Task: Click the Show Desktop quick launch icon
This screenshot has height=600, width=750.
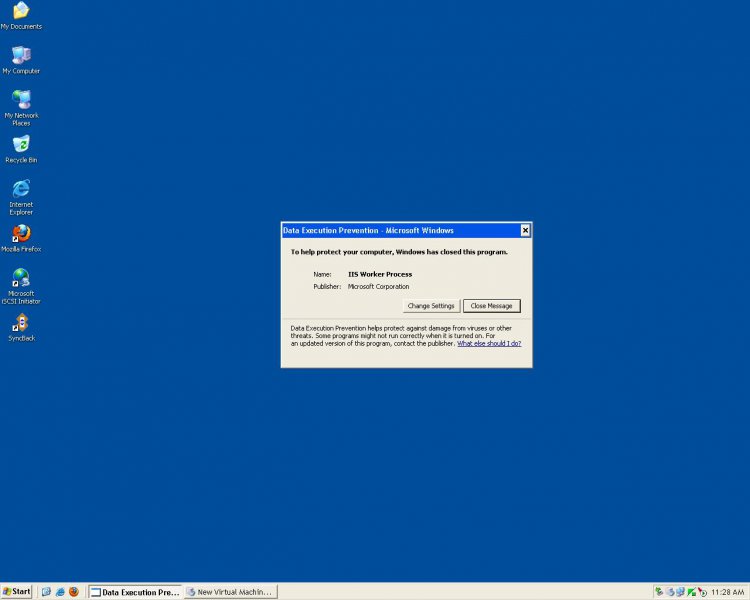Action: (x=46, y=592)
